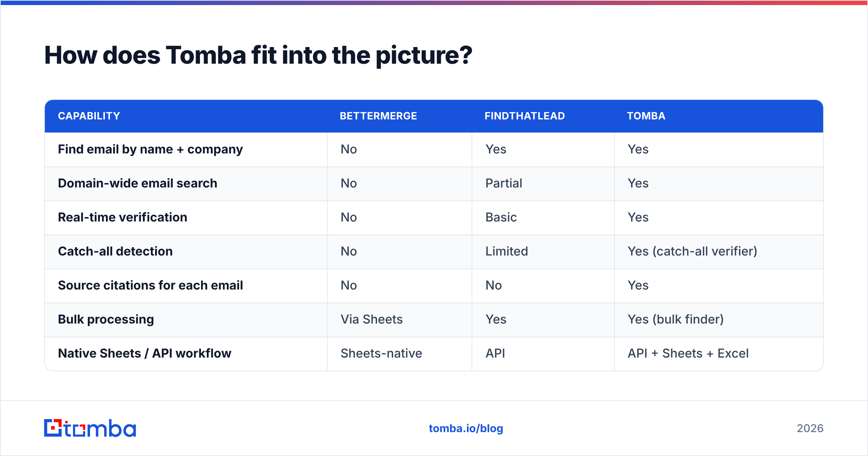Viewport: 868px width, 456px height.
Task: Select the 'Real-time verification' row label
Action: tap(123, 217)
